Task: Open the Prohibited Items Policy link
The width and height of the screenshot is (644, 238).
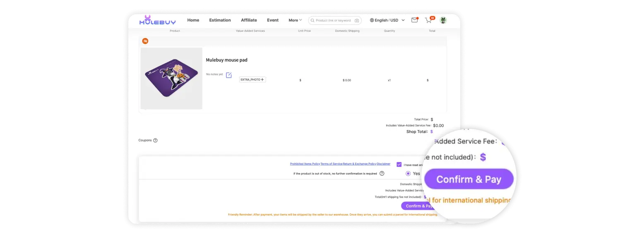Action: tap(305, 164)
